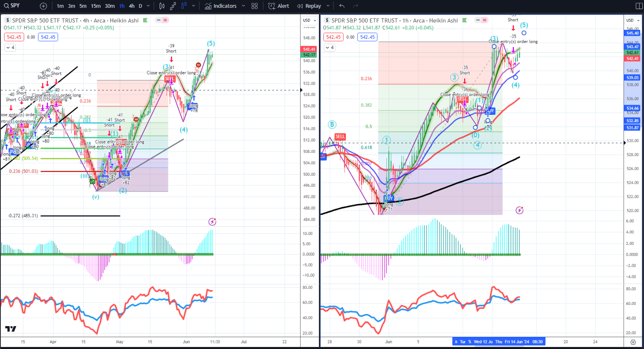Select the 3m timeframe
The image size is (644, 349).
[x=72, y=6]
